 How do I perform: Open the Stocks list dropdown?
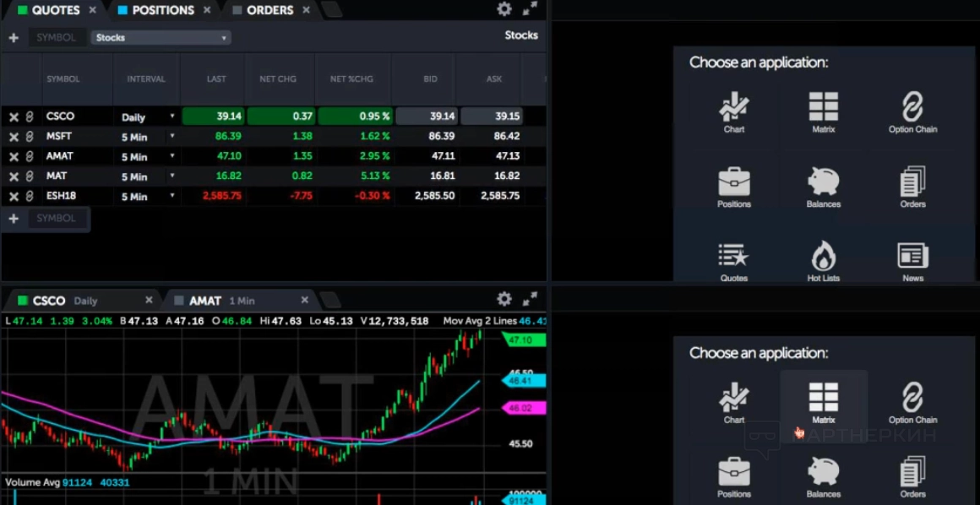click(x=161, y=37)
